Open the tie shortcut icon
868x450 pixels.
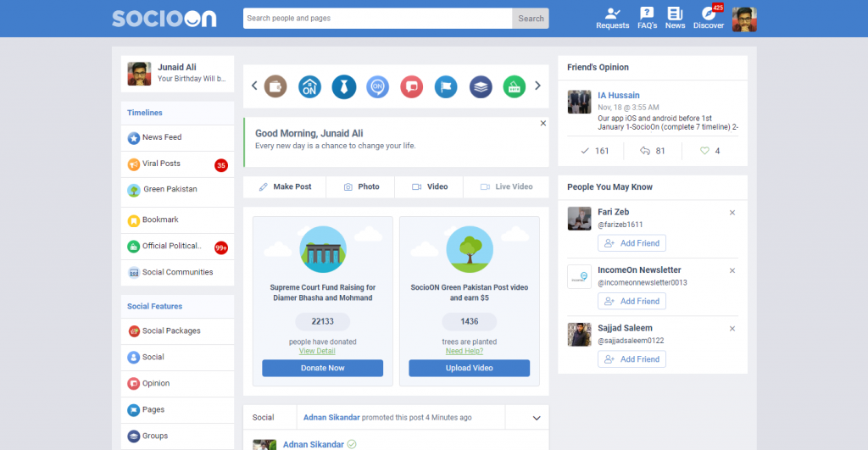pyautogui.click(x=344, y=86)
